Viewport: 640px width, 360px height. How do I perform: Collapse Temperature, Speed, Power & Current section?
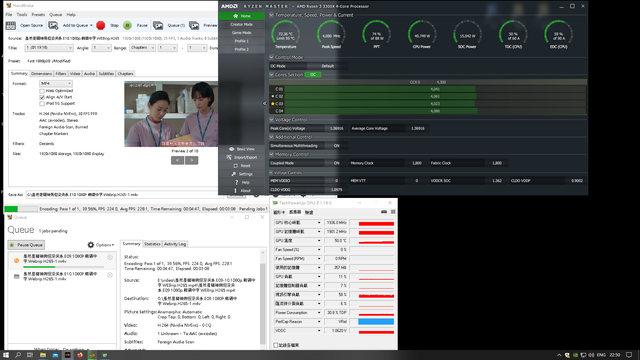click(271, 15)
